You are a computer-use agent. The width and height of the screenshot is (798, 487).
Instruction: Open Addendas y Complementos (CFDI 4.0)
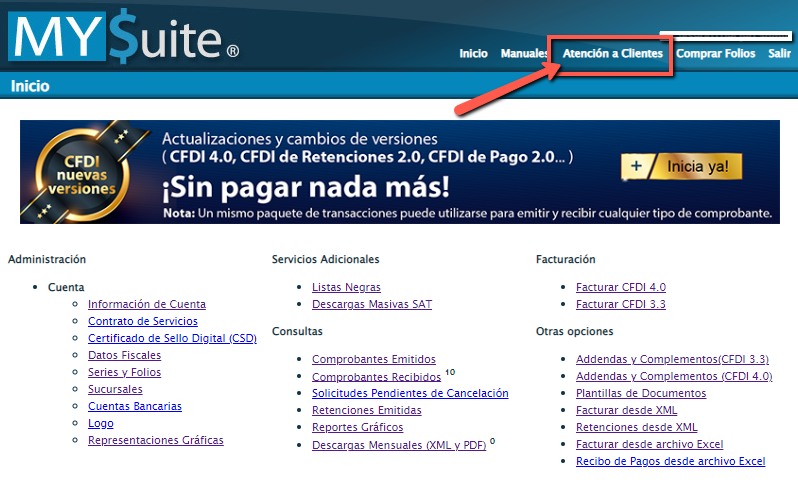click(674, 376)
